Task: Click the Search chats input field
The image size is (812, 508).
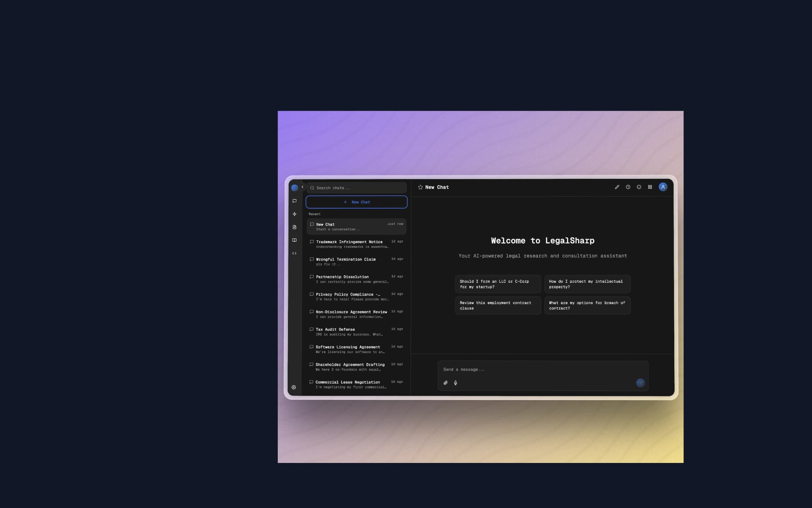Action: coord(357,188)
